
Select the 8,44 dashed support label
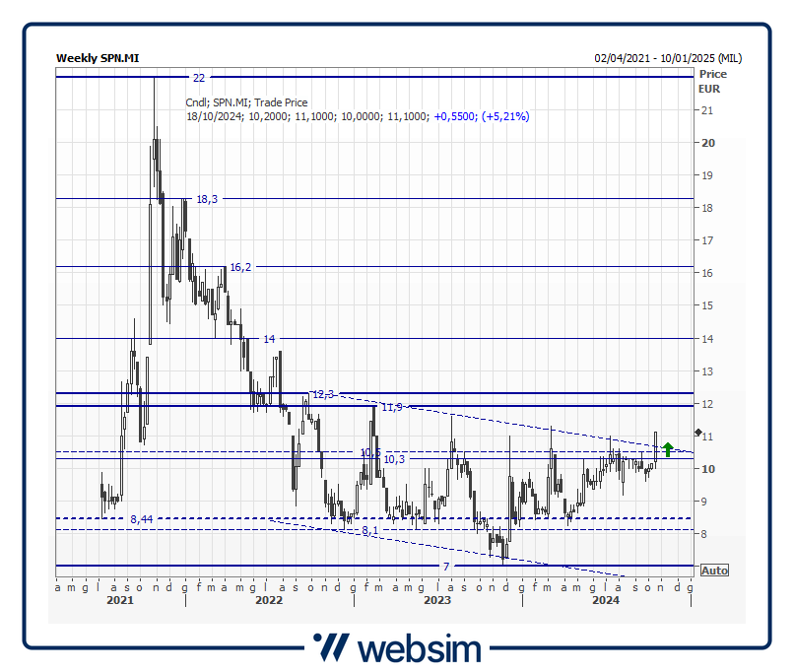pyautogui.click(x=142, y=518)
